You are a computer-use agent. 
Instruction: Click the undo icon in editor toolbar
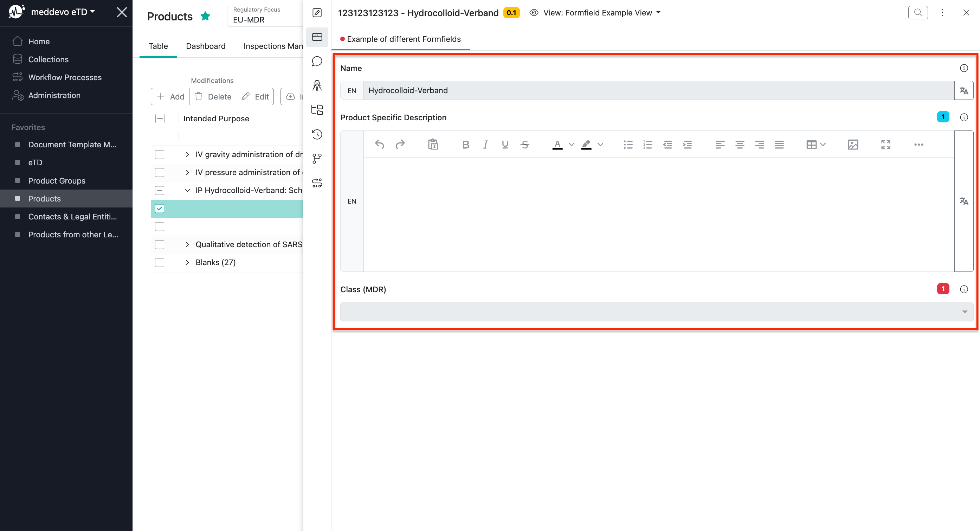pos(379,145)
